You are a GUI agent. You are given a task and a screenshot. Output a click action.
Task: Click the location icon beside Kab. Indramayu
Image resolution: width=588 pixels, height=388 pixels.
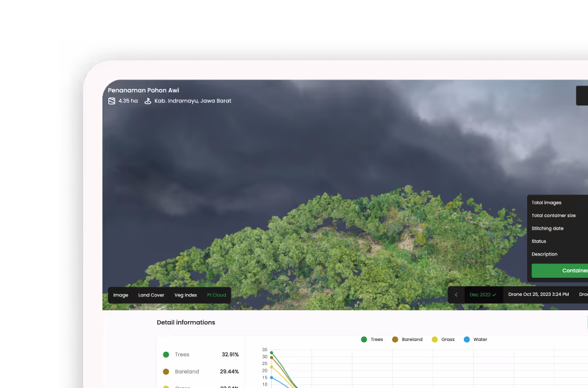(148, 101)
